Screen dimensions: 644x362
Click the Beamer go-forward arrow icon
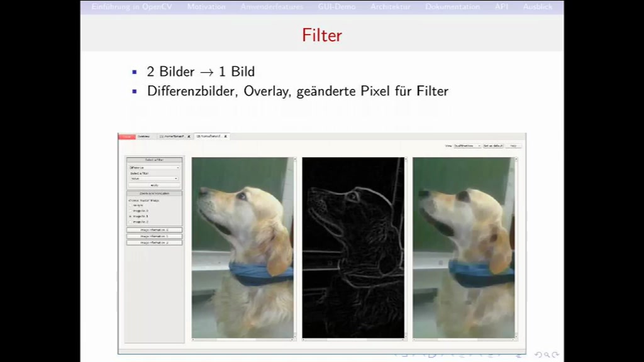pyautogui.click(x=556, y=354)
